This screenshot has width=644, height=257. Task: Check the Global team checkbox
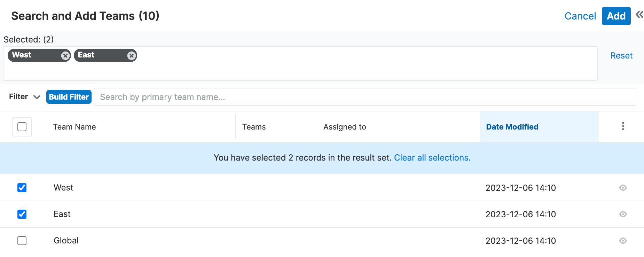point(22,241)
